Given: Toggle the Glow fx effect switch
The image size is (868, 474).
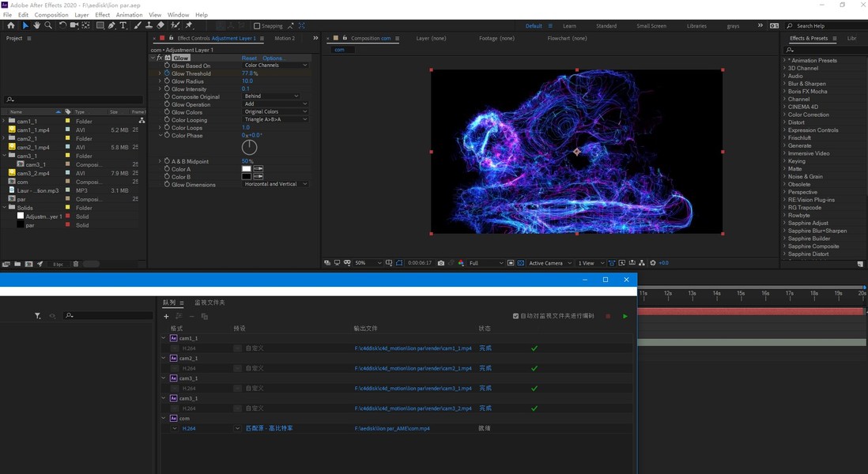Looking at the screenshot, I should point(160,58).
